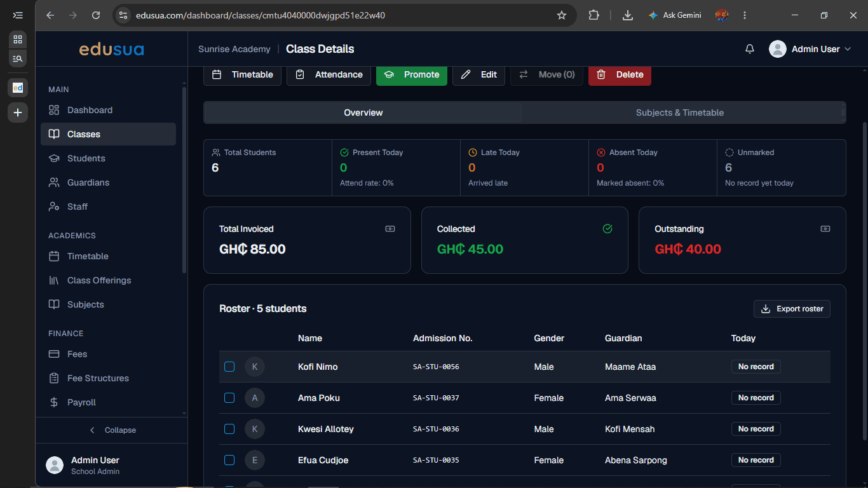This screenshot has width=868, height=488.
Task: Click Kofi Nimo's avatar initial K
Action: pos(255,367)
